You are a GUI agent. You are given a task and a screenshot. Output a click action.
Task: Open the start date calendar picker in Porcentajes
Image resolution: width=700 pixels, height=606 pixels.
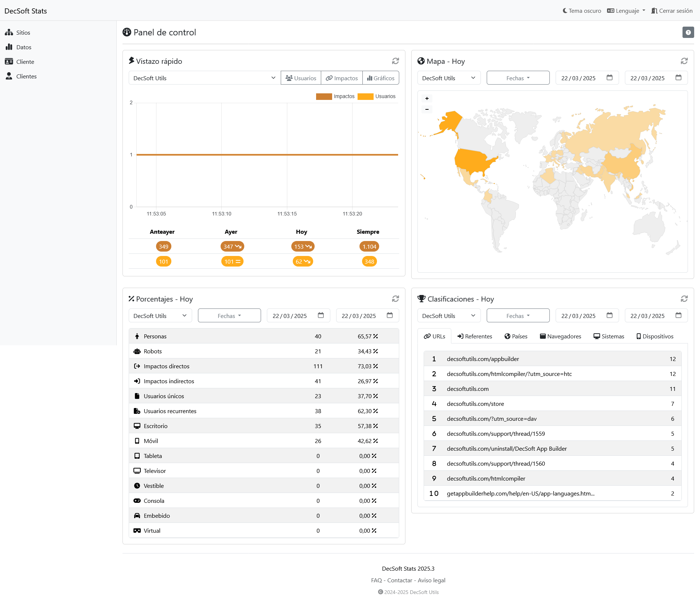(320, 315)
